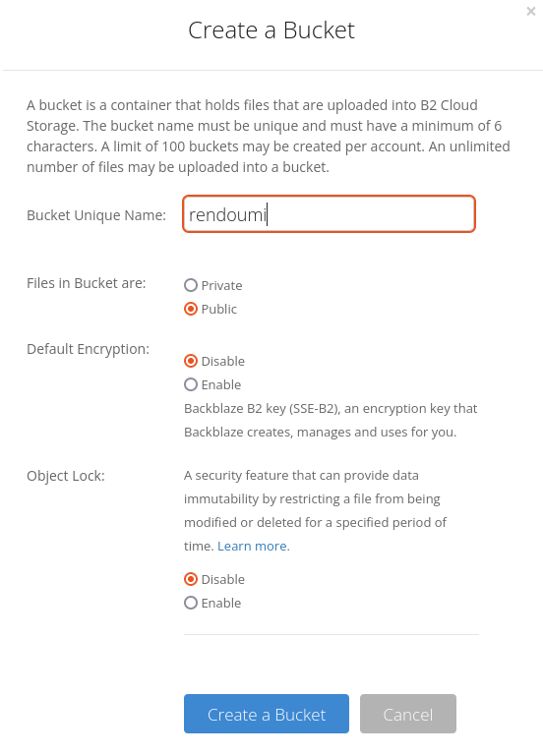Click the blue Create a Bucket button
543x756 pixels.
(x=267, y=714)
